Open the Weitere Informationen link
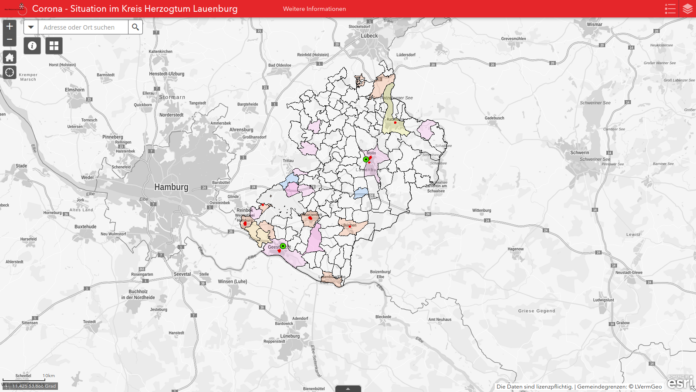Viewport: 696px width, 392px height. click(x=314, y=9)
